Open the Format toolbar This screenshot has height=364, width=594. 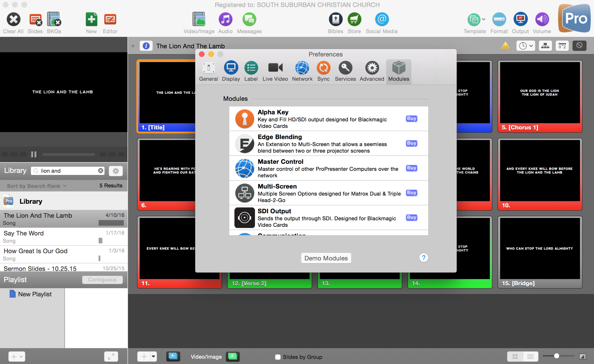(x=499, y=19)
